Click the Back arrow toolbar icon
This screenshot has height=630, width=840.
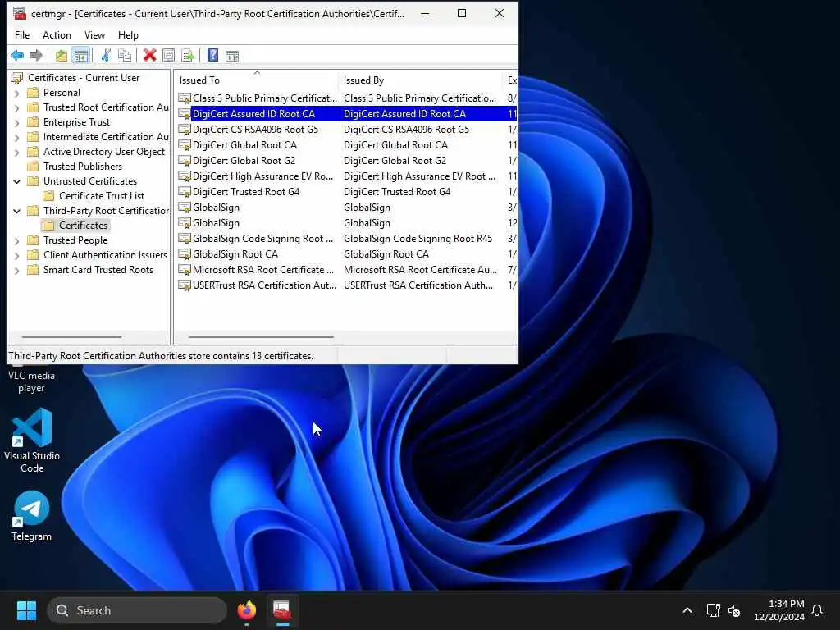coord(17,55)
